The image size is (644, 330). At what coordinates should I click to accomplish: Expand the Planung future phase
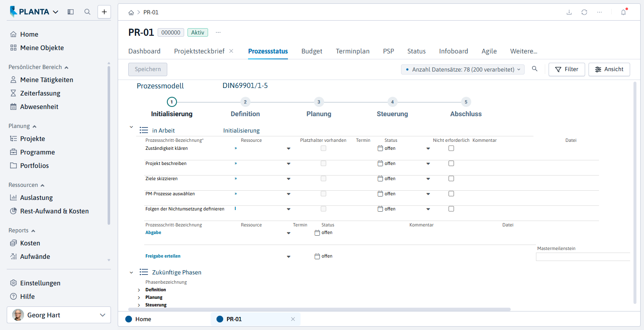click(139, 298)
